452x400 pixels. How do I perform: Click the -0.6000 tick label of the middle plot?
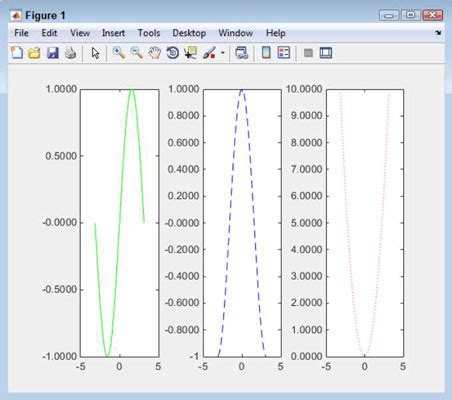pyautogui.click(x=182, y=303)
